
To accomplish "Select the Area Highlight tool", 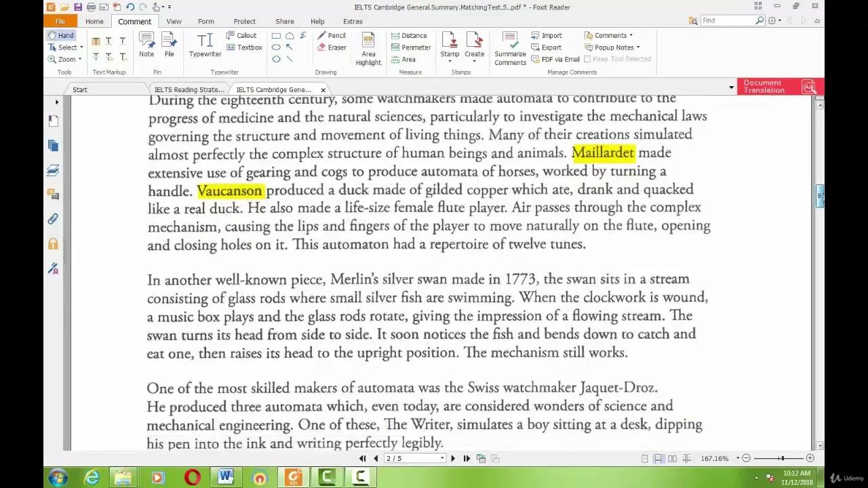I will [x=368, y=47].
